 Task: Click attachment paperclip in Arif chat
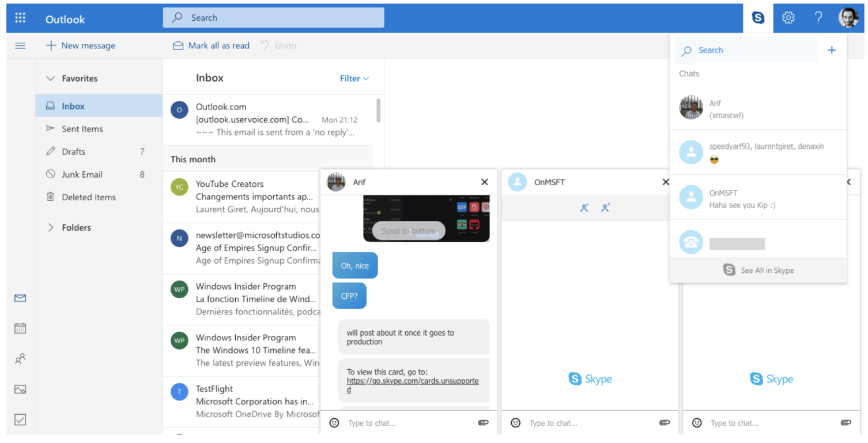pos(483,423)
